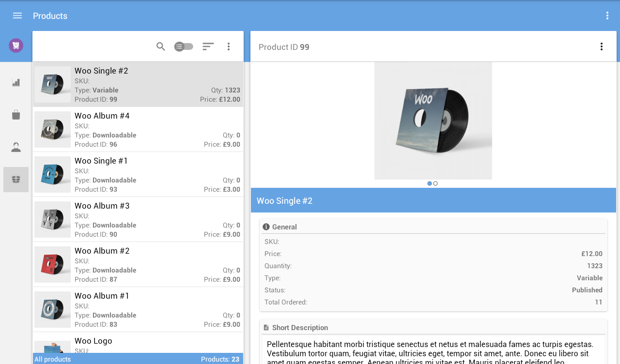Click the Price £12.00 value in General
This screenshot has height=364, width=620.
pyautogui.click(x=592, y=254)
